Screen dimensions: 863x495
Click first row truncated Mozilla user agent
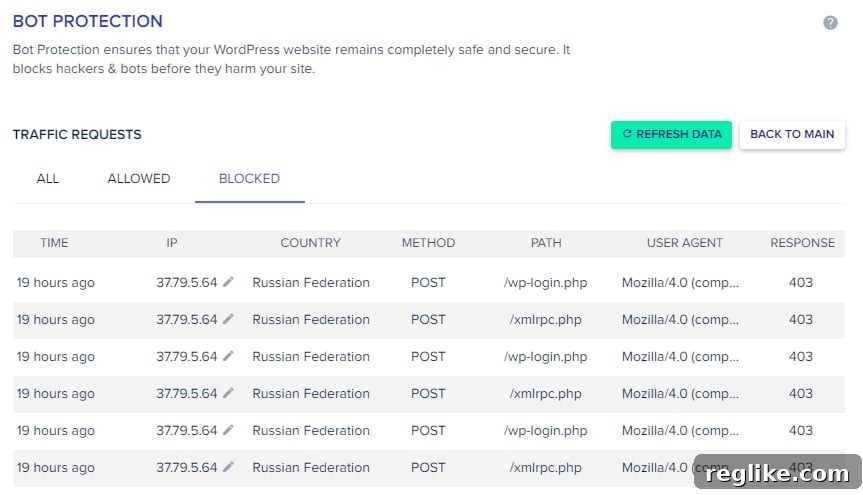[x=680, y=282]
